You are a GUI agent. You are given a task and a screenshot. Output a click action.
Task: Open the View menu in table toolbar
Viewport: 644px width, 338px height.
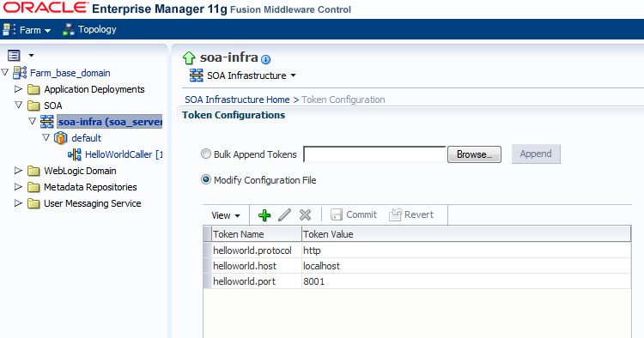pyautogui.click(x=226, y=215)
